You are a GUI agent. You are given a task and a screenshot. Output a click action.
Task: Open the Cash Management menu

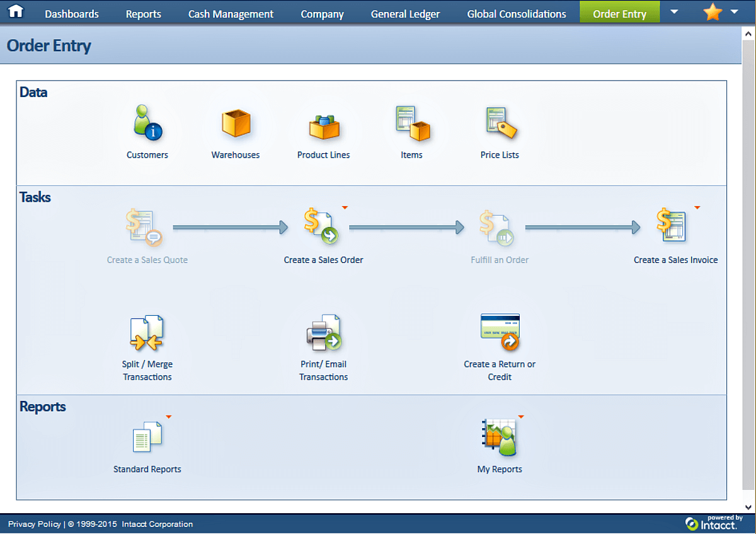tap(231, 14)
